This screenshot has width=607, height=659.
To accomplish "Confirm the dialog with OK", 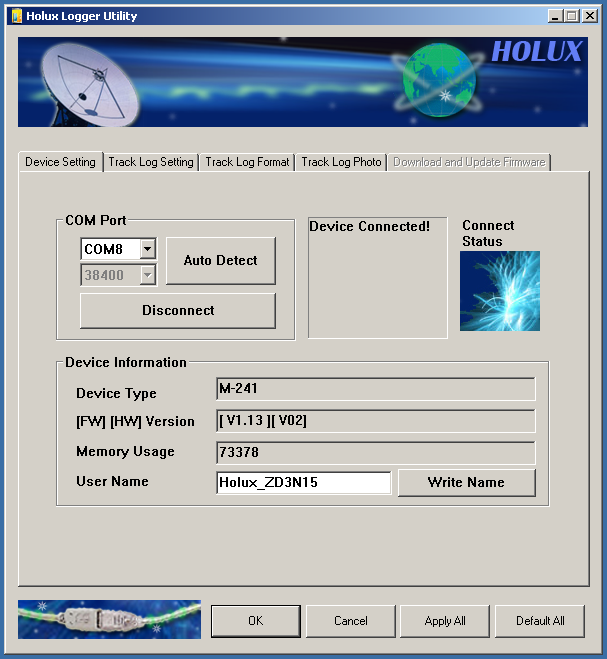I will coord(256,621).
